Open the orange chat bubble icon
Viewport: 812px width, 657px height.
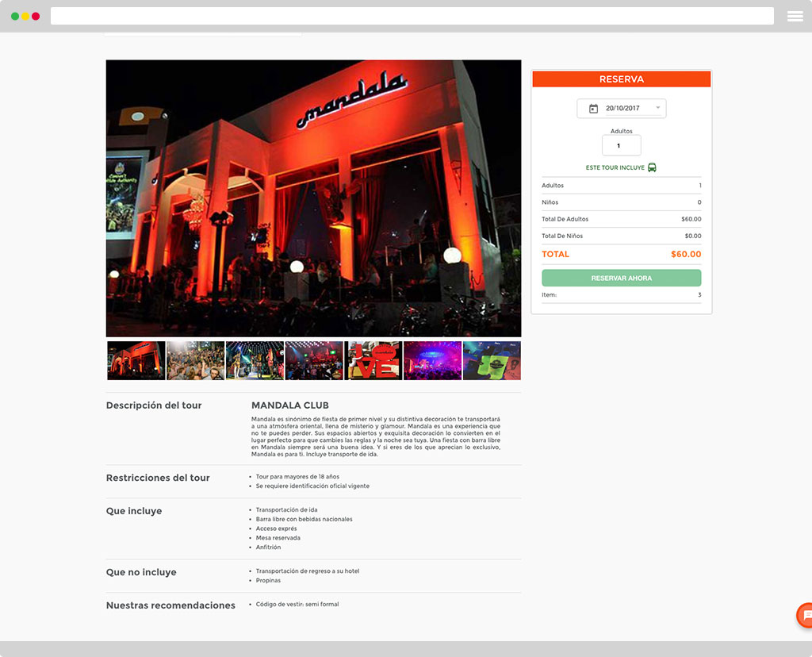(804, 615)
